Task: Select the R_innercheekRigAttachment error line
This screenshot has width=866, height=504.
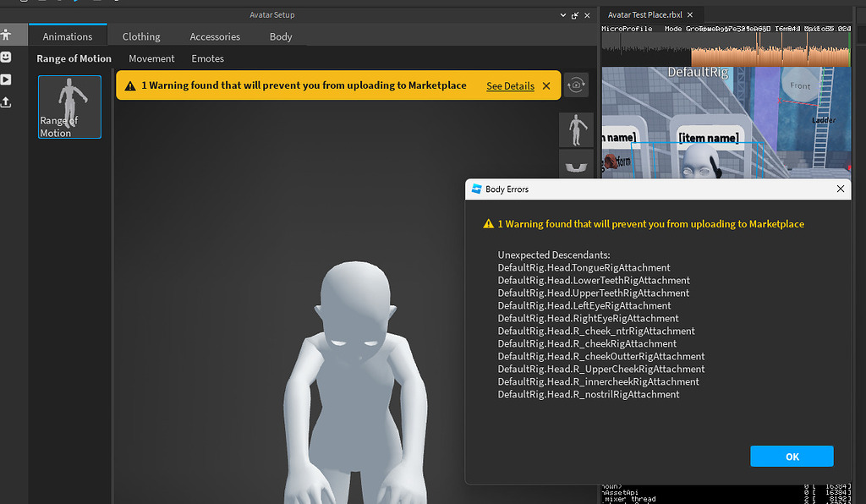Action: click(x=598, y=382)
